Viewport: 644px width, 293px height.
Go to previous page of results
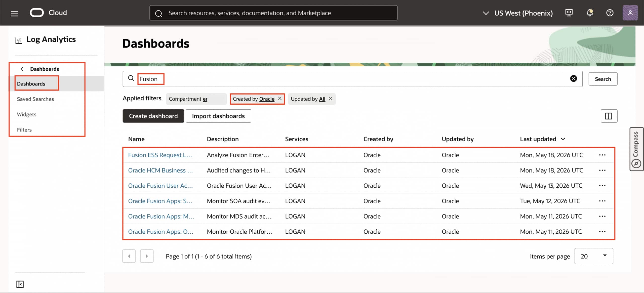tap(129, 256)
